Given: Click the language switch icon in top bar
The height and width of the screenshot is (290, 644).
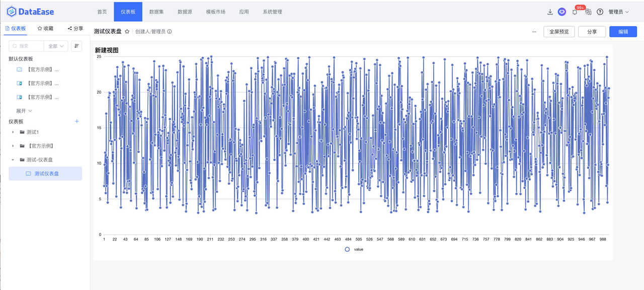Looking at the screenshot, I should [588, 12].
